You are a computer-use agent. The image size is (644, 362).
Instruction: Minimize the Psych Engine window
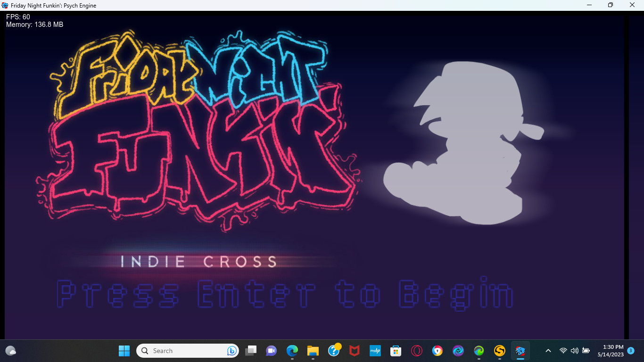click(589, 5)
